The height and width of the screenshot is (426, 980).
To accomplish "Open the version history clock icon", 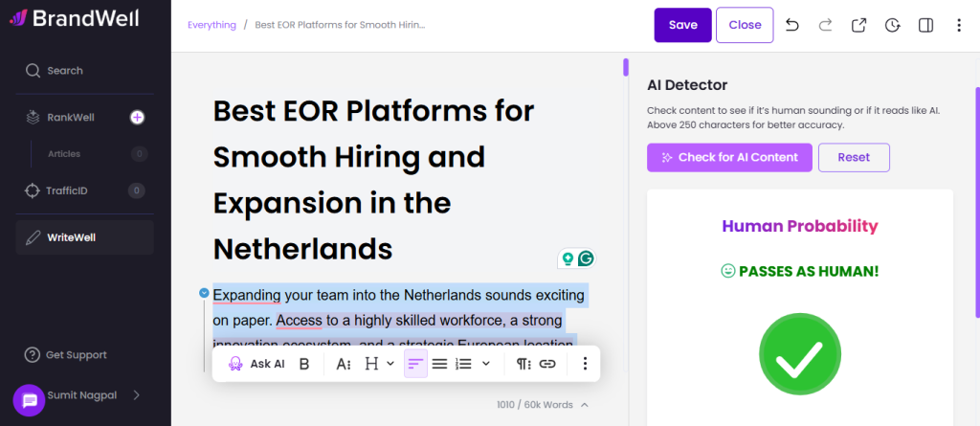I will (x=892, y=25).
